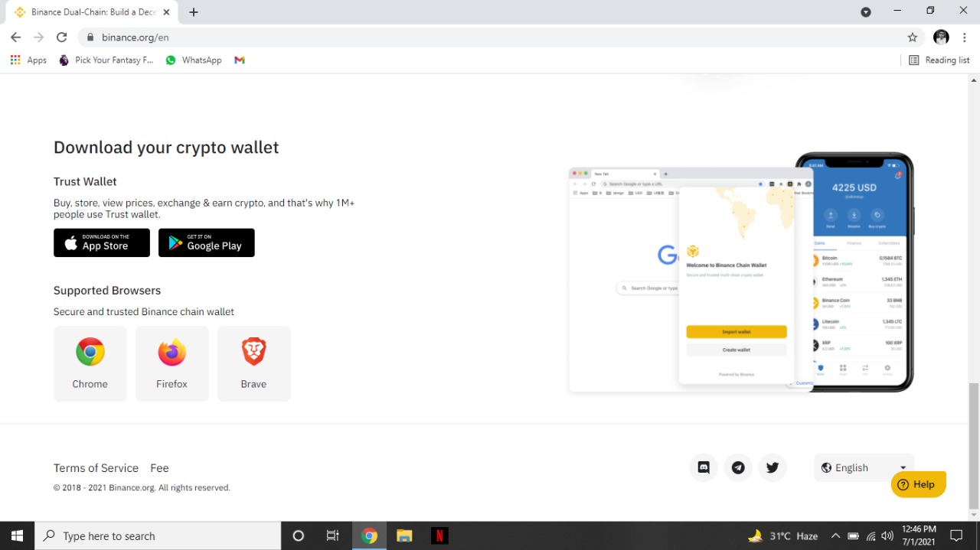
Task: Click the Windows taskbar search box
Action: click(158, 535)
